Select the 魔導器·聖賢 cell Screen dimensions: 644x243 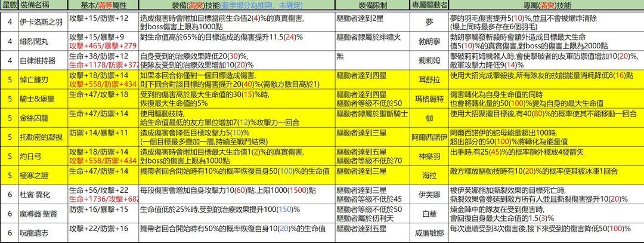[x=43, y=214]
